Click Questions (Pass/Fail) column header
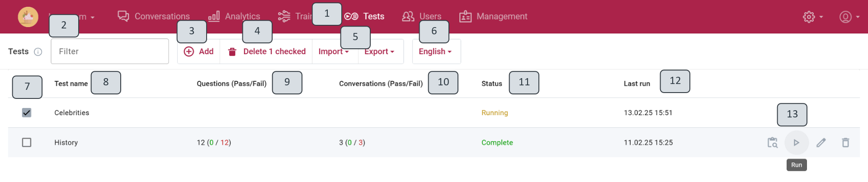This screenshot has width=868, height=182. pos(231,84)
